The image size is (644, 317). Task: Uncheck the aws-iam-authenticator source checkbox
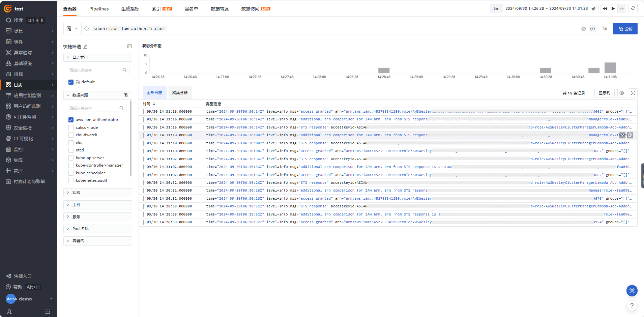[71, 120]
